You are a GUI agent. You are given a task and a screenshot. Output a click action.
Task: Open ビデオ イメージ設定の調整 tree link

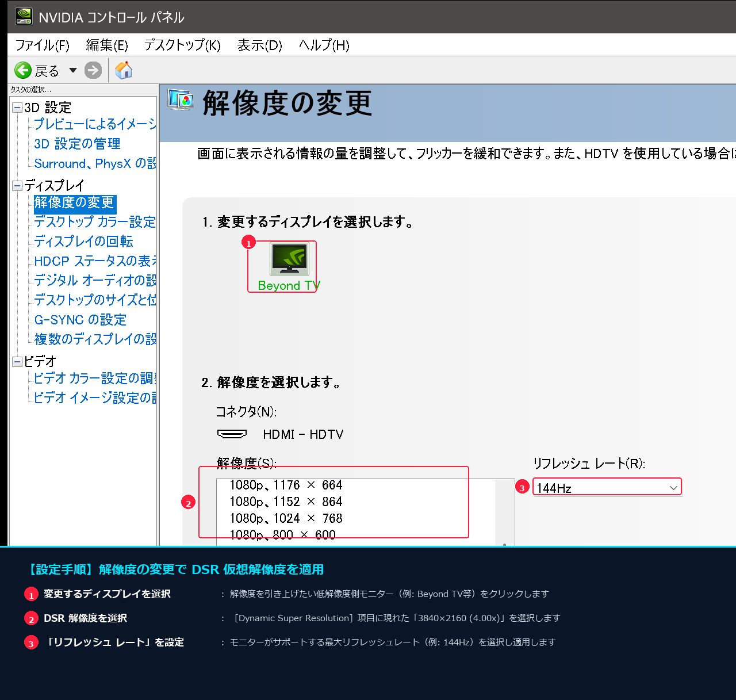(x=95, y=397)
